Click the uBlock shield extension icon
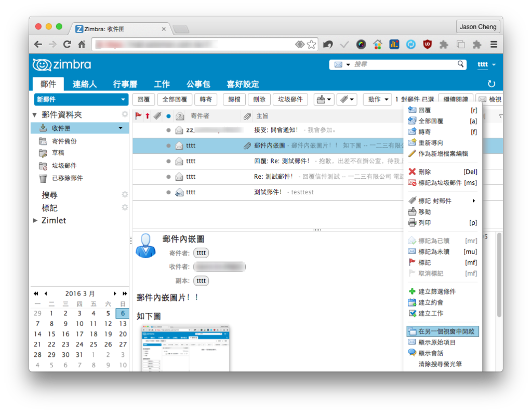Viewport: 532px width, 413px height. [x=427, y=45]
